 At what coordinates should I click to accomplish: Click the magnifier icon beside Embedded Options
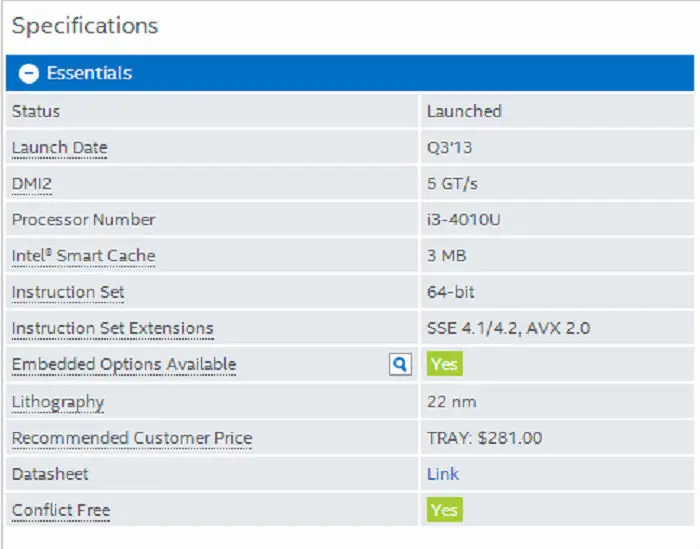point(400,364)
